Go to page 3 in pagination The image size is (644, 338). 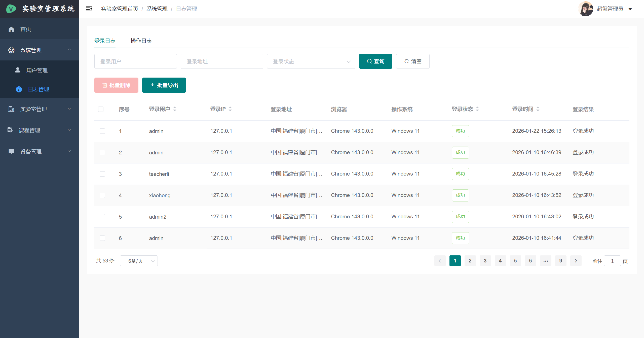pyautogui.click(x=485, y=261)
